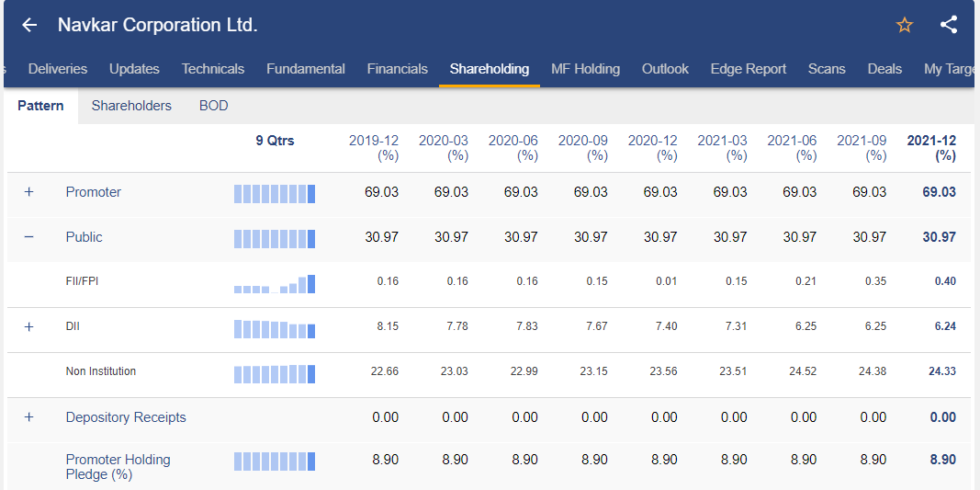Expand the Promoter row

tap(28, 192)
